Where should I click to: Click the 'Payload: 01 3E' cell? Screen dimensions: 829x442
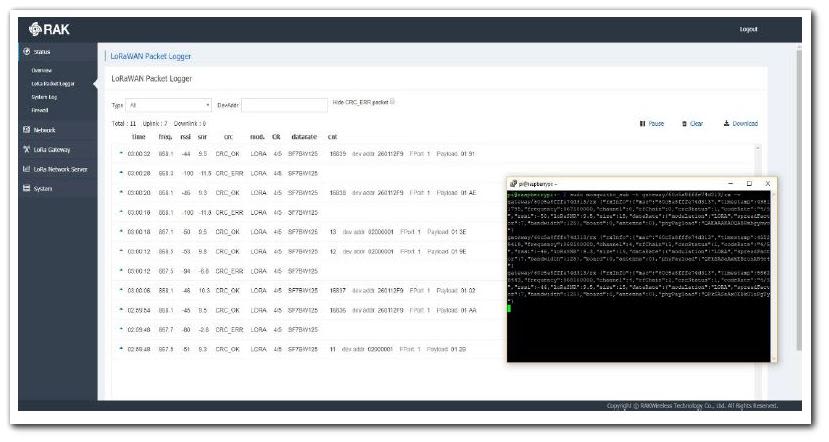[x=447, y=232]
